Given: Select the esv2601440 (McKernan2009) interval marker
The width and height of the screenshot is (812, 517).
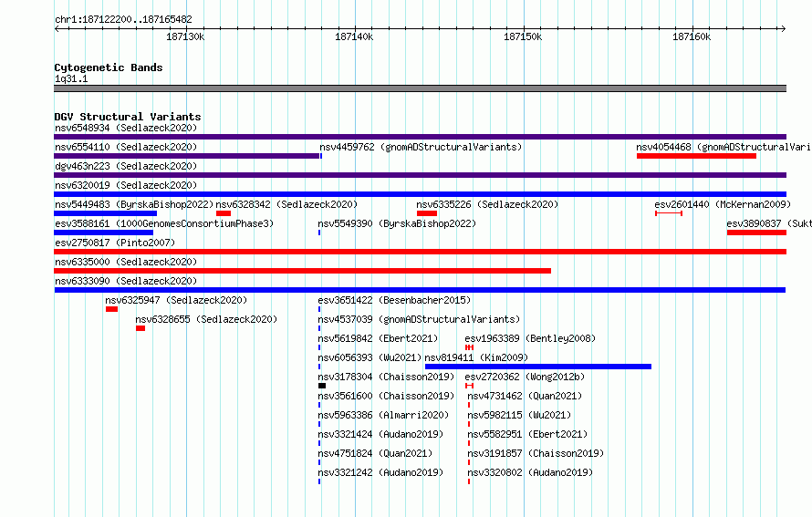Looking at the screenshot, I should (669, 213).
